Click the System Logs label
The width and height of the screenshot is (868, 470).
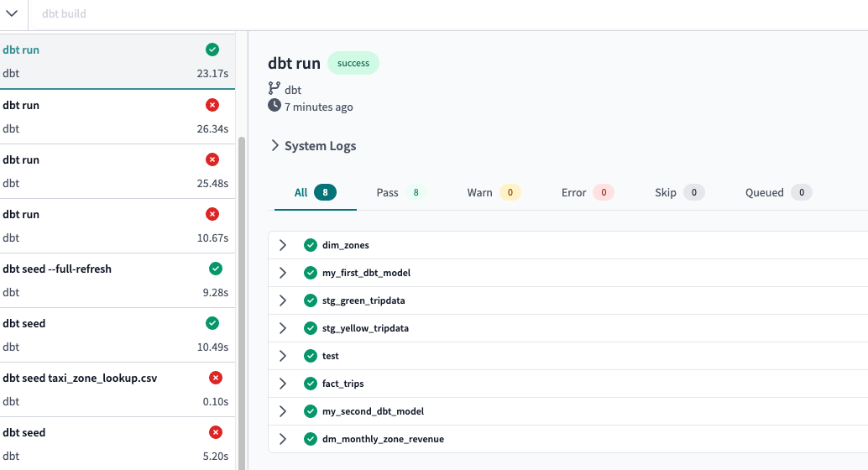(320, 145)
